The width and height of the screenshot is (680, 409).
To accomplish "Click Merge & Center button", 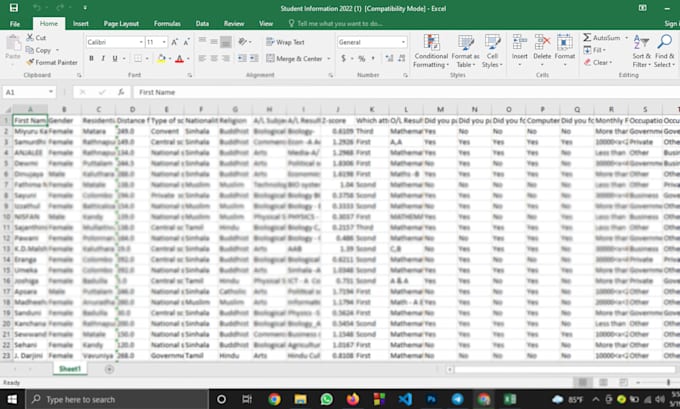I will click(294, 59).
